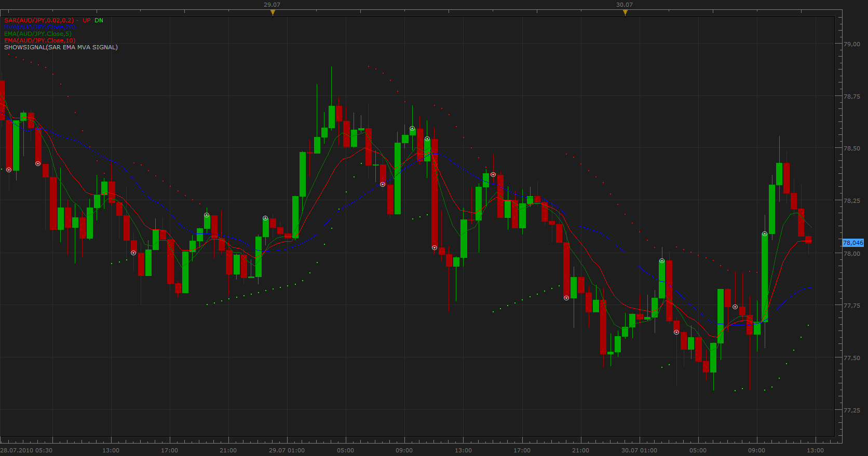Click the 30.07 01:00 time axis label
The image size is (868, 456).
[x=639, y=450]
